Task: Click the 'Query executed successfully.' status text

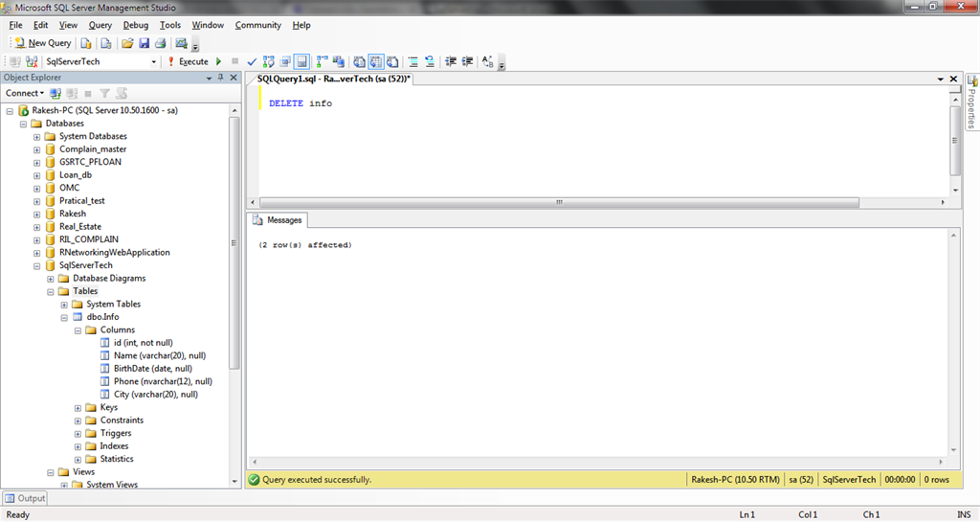Action: (317, 480)
